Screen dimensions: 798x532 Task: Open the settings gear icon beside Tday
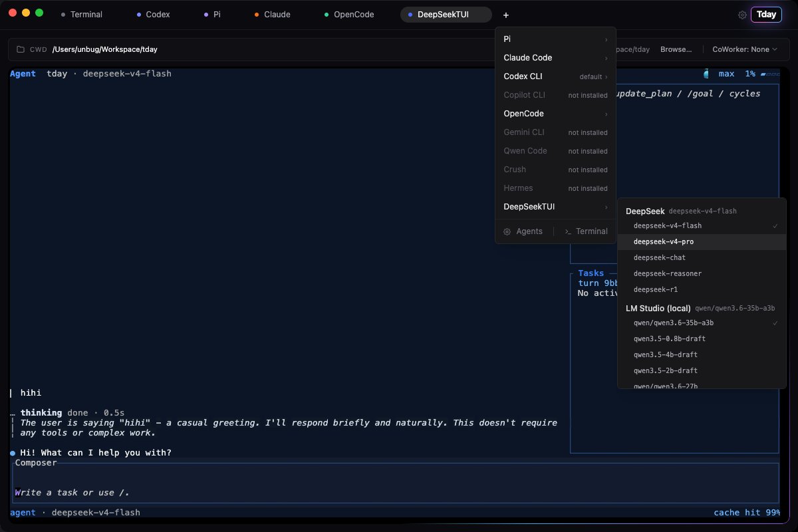742,15
